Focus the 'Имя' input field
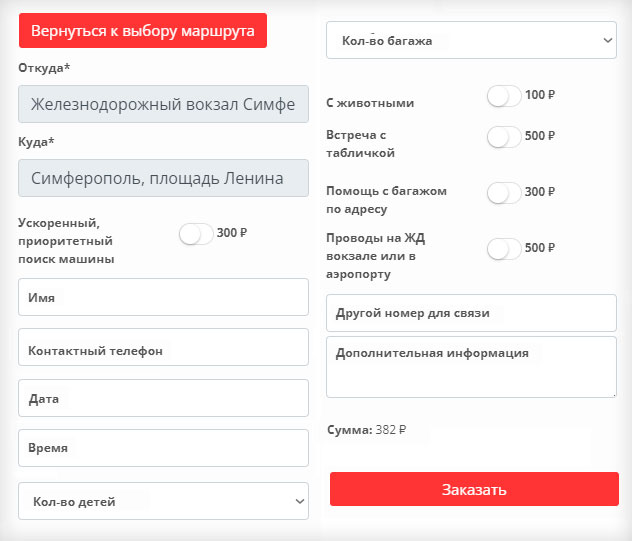 163,297
